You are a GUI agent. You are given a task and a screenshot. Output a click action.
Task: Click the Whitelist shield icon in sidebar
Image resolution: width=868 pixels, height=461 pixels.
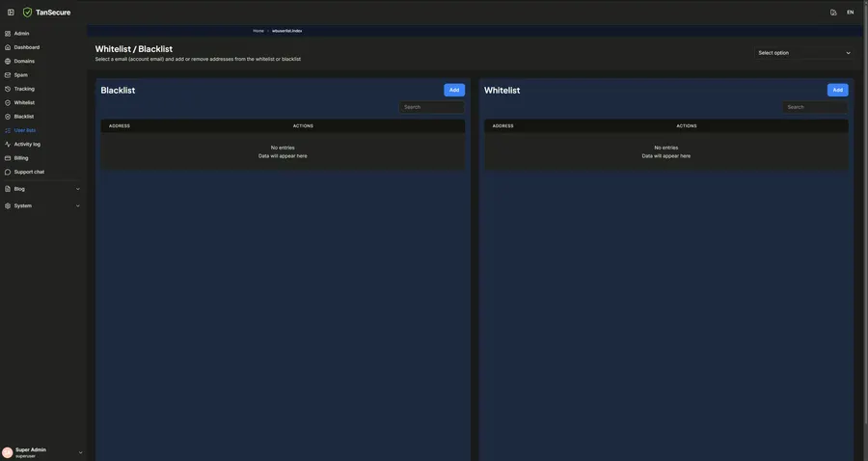(x=8, y=103)
